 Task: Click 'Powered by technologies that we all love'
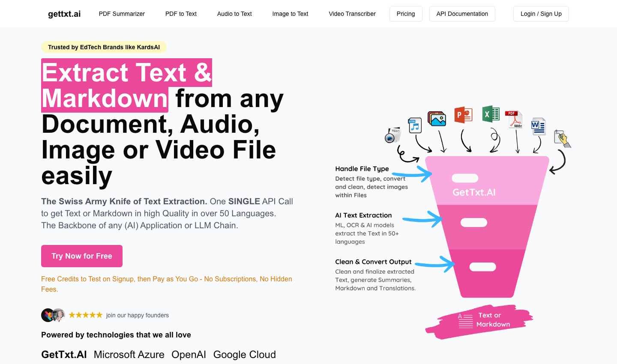[x=116, y=335]
